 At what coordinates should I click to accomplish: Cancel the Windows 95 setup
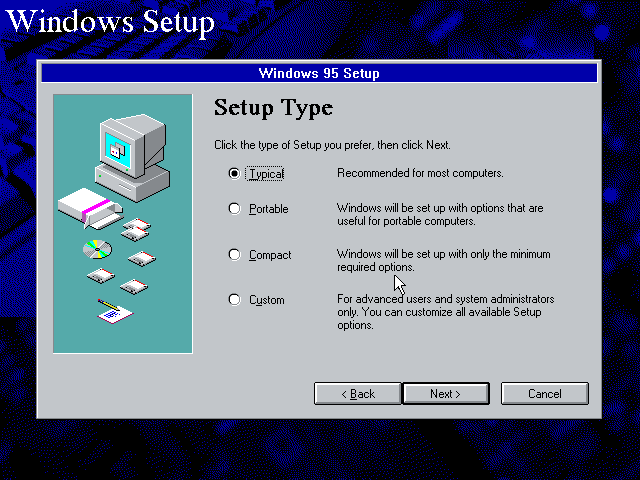[544, 393]
